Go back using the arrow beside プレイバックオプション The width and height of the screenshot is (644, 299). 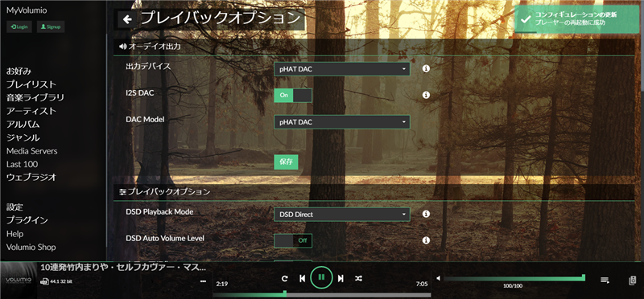(x=127, y=19)
